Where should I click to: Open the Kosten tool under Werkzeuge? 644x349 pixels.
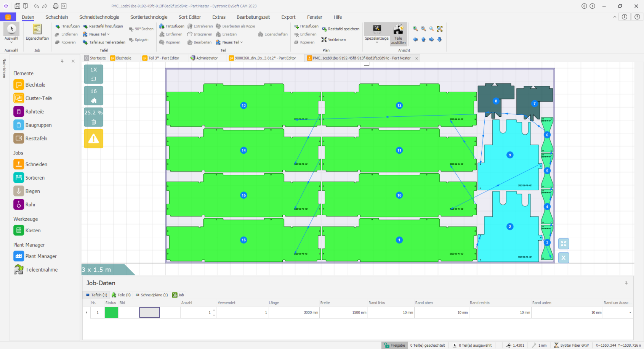[x=19, y=230]
